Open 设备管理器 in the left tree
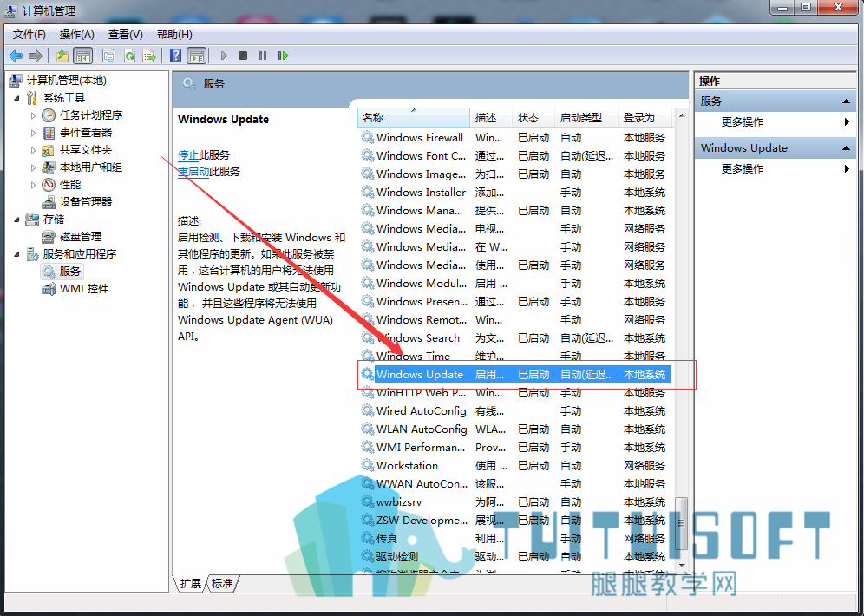The height and width of the screenshot is (616, 864). [x=85, y=201]
